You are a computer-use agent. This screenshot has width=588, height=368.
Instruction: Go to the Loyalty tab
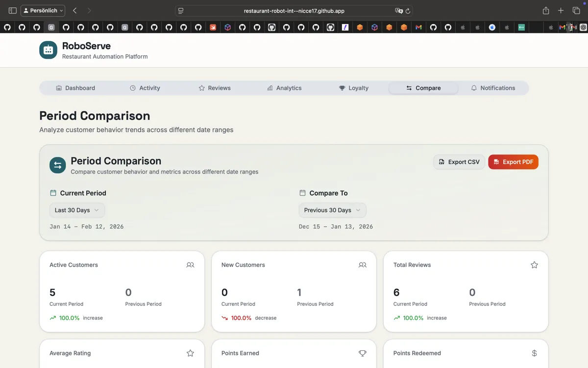pyautogui.click(x=353, y=88)
